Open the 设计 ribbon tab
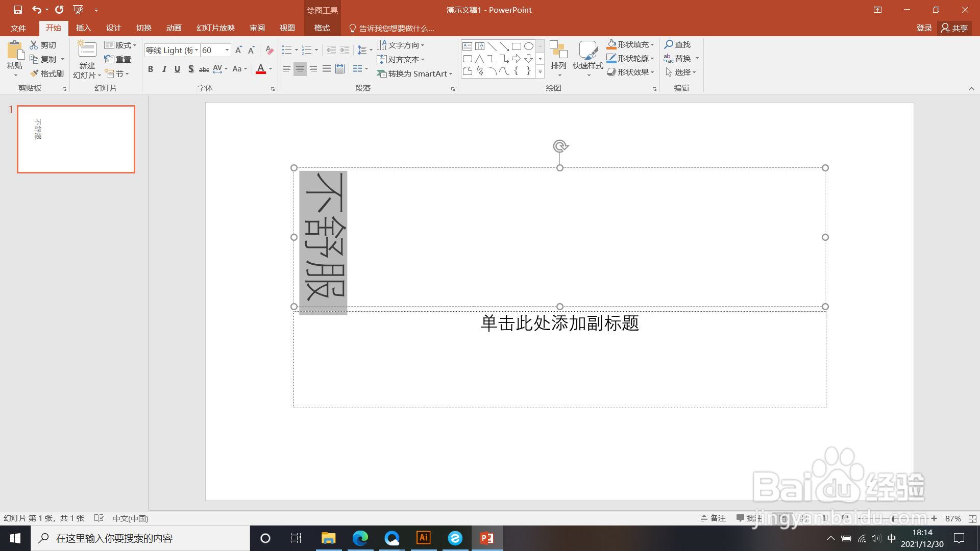This screenshot has height=551, width=980. pos(113,28)
